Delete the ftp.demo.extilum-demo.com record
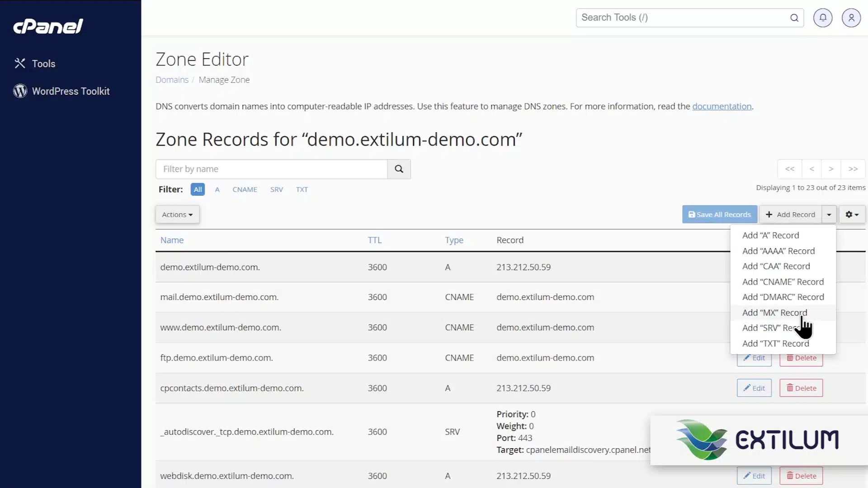The height and width of the screenshot is (488, 868). pos(801,359)
